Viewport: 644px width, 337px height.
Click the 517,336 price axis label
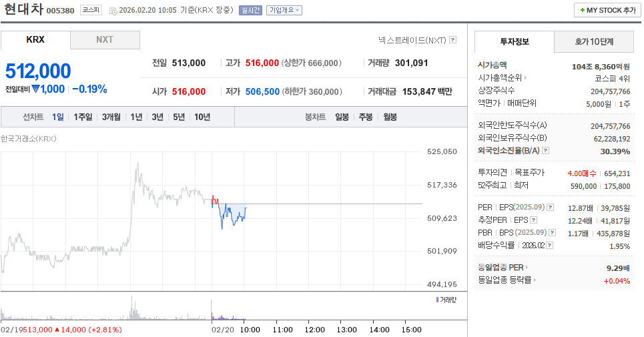point(442,185)
